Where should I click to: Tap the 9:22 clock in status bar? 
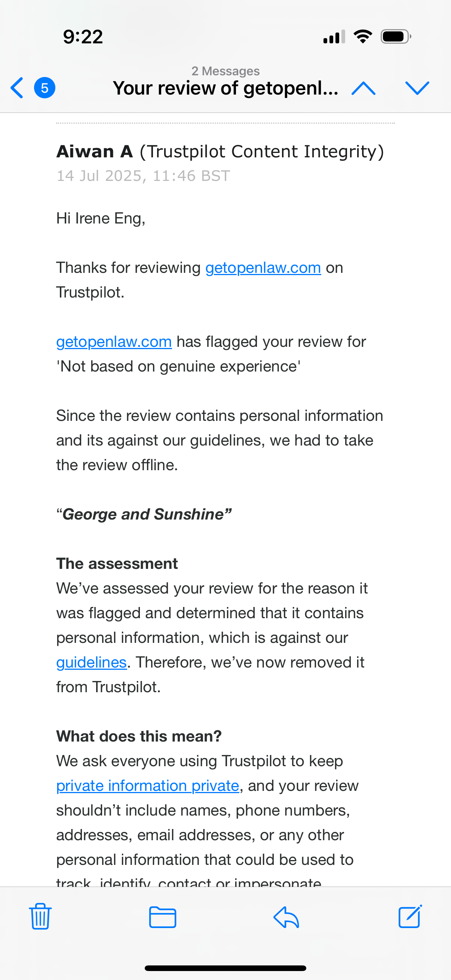(83, 37)
